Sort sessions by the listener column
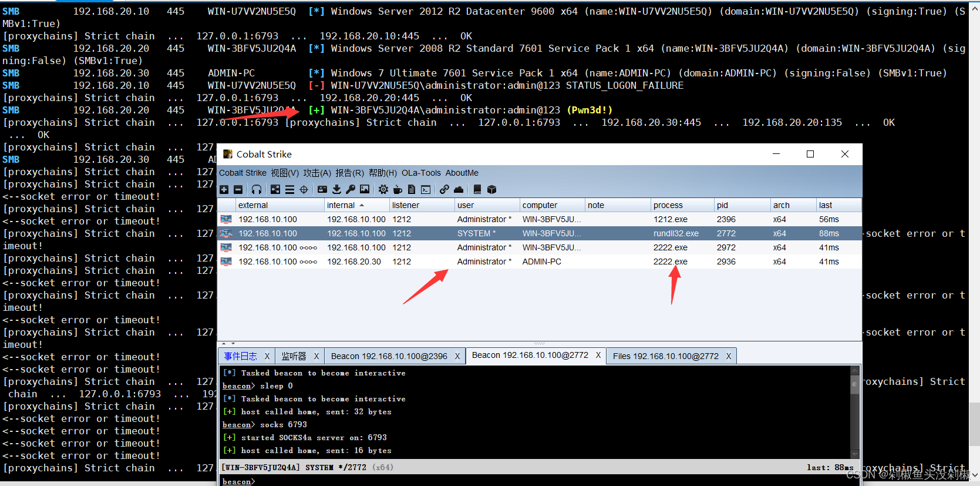Viewport: 980px width, 486px height. [422, 205]
